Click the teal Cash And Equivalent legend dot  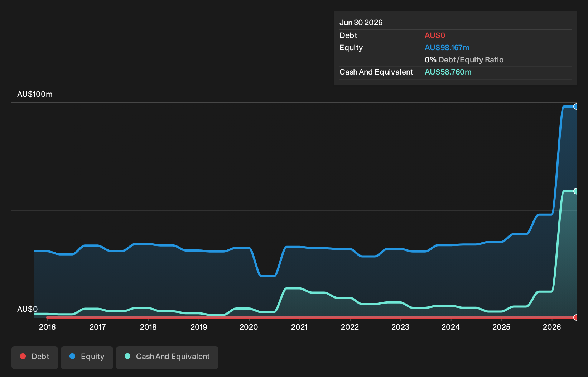click(127, 356)
